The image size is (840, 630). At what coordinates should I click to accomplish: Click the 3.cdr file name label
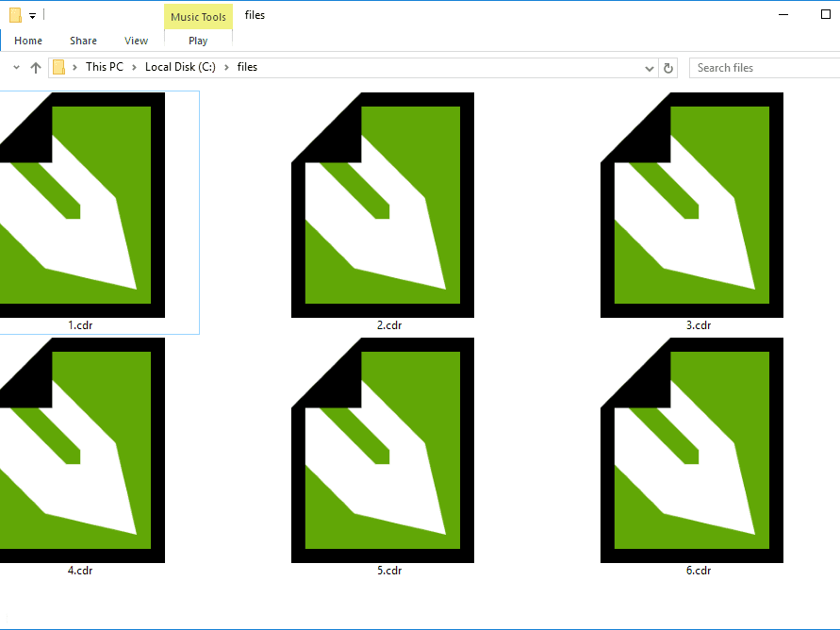(x=699, y=325)
